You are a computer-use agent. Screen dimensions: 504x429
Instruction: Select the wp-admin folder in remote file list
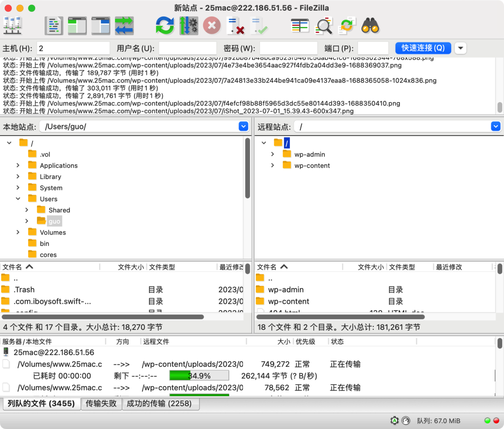click(286, 290)
